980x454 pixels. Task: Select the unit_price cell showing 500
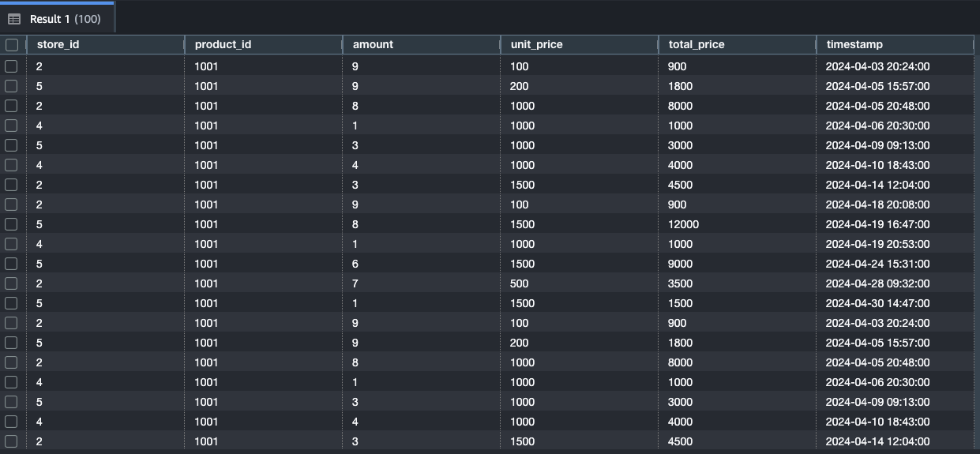(519, 283)
